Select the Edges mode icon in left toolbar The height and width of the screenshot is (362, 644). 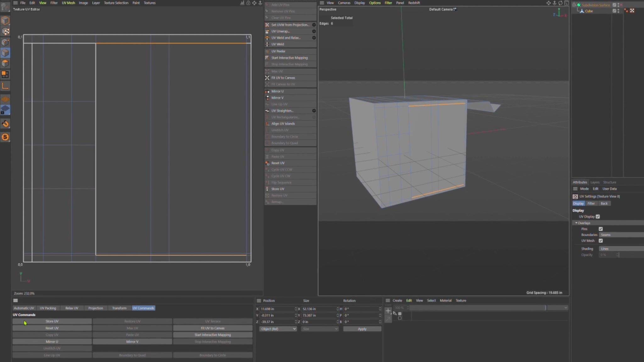pyautogui.click(x=5, y=52)
